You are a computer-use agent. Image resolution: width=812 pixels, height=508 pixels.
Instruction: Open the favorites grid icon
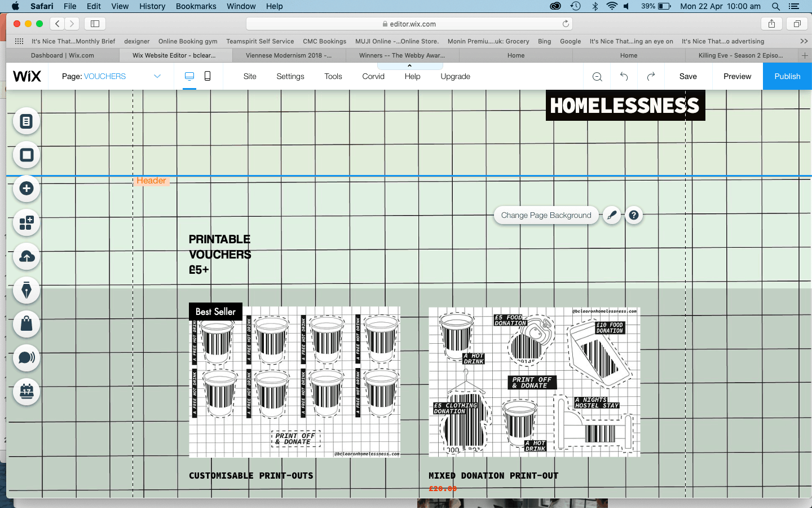tap(19, 41)
